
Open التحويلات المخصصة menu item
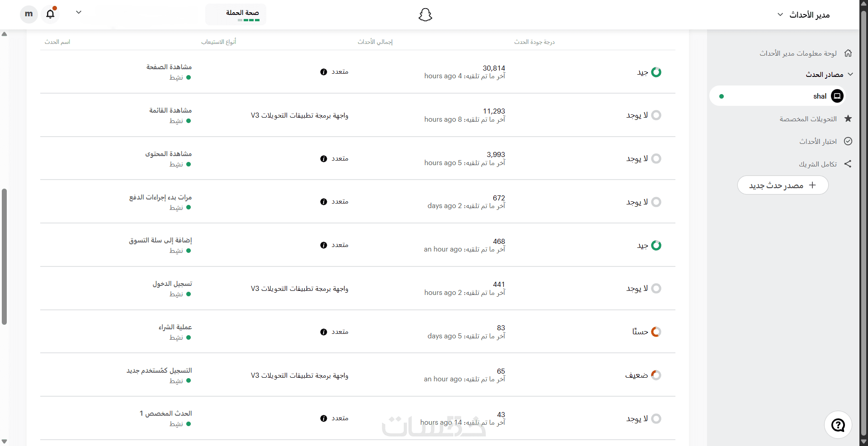(808, 119)
